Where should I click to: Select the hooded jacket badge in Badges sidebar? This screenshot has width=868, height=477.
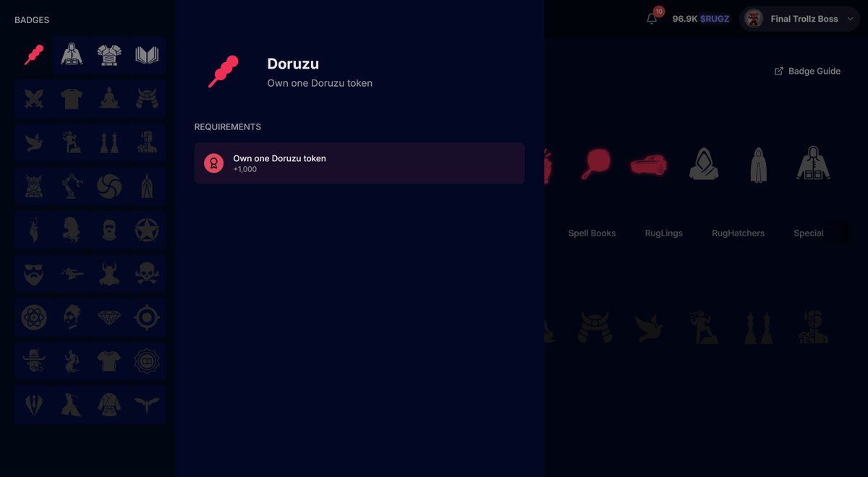point(72,55)
